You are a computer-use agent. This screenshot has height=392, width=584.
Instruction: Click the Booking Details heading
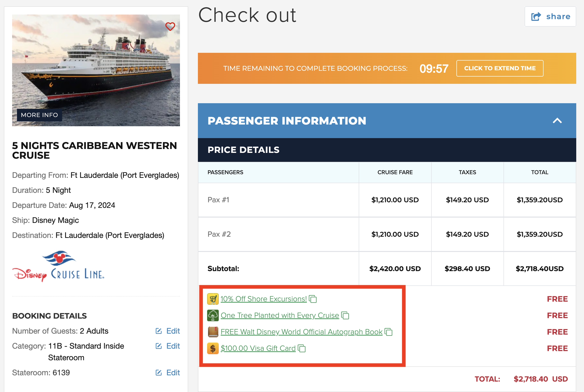pos(49,316)
